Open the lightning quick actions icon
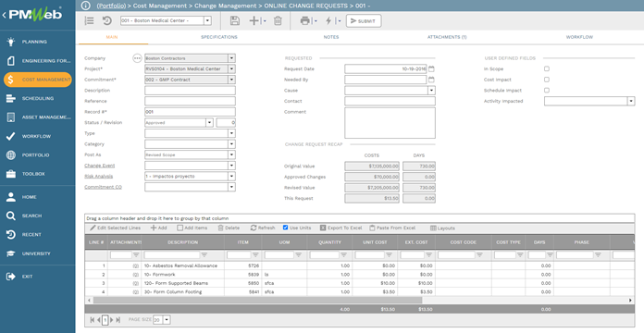Image resolution: width=644 pixels, height=333 pixels. tap(328, 20)
